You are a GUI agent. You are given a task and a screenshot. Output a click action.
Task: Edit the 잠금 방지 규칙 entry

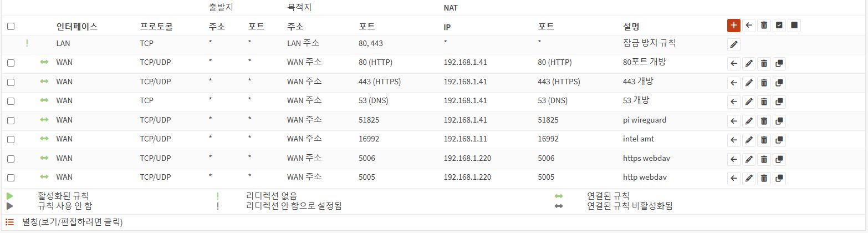pyautogui.click(x=734, y=45)
